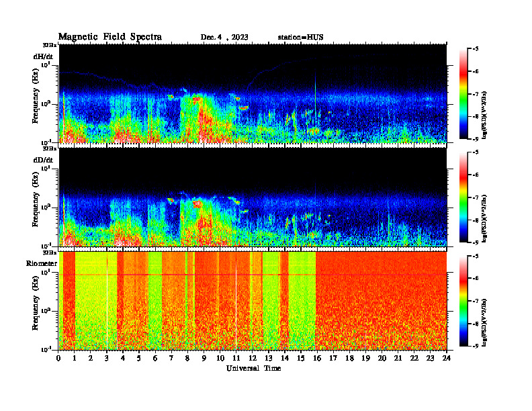Click hour '10' on the Universal Time axis
The height and width of the screenshot is (411, 532).
pos(220,359)
